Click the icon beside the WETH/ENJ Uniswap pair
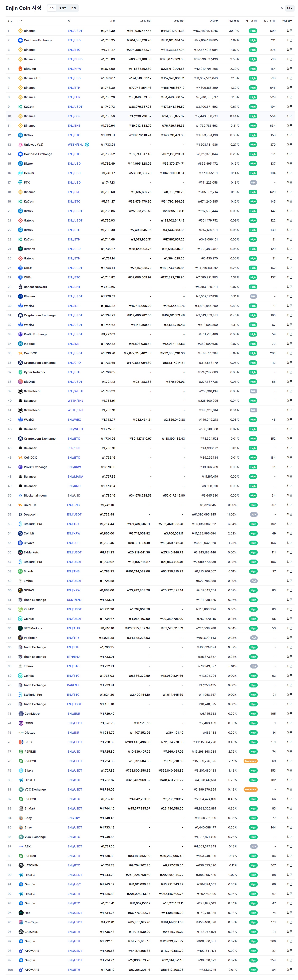The height and width of the screenshot is (980, 298). pyautogui.click(x=87, y=145)
